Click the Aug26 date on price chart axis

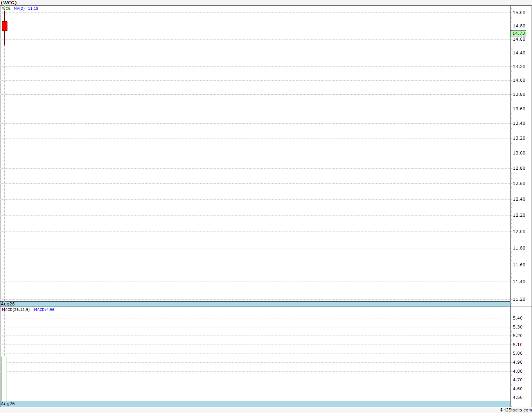pyautogui.click(x=8, y=304)
